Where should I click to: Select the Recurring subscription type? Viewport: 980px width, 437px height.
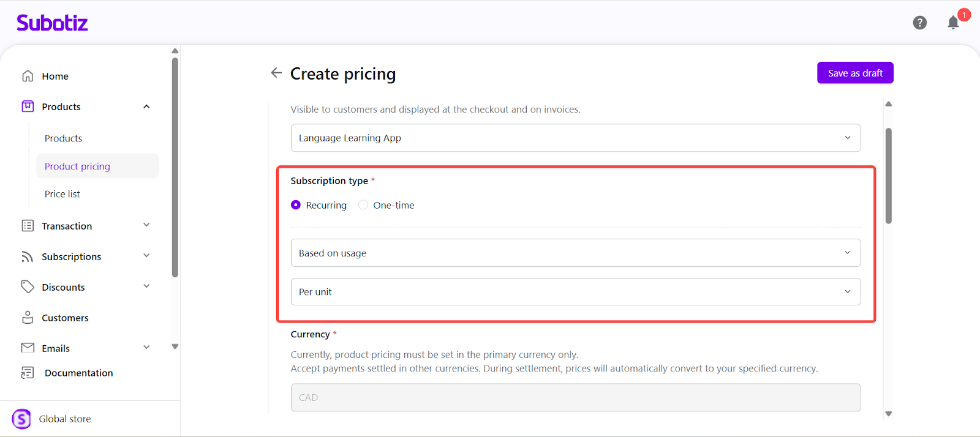click(296, 205)
